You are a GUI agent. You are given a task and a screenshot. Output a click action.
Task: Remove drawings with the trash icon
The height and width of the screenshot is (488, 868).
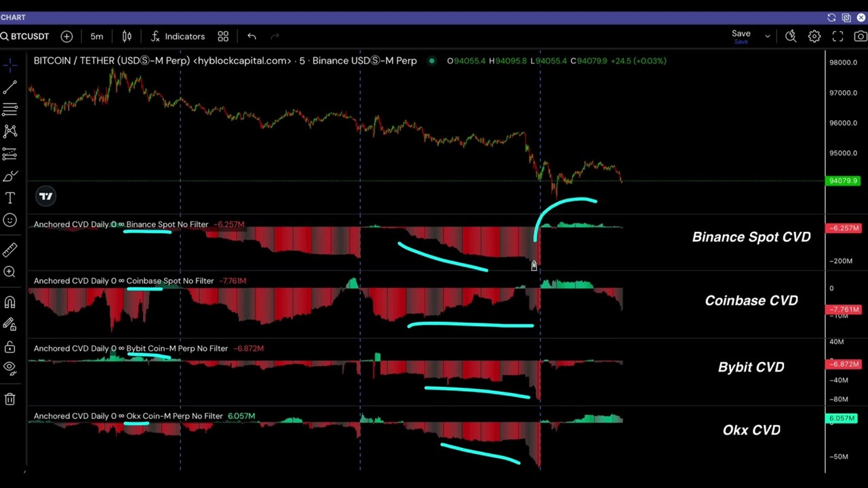click(x=9, y=399)
